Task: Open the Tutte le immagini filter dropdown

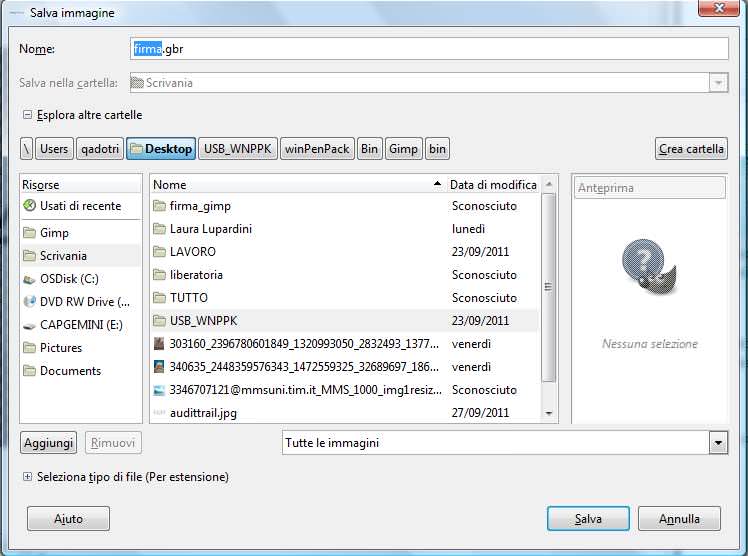Action: click(x=718, y=443)
